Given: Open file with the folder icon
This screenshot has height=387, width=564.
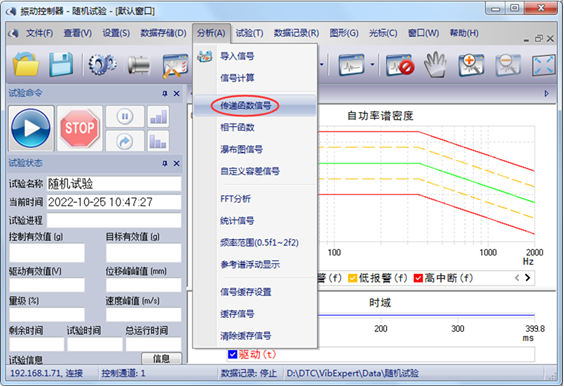Looking at the screenshot, I should [26, 64].
